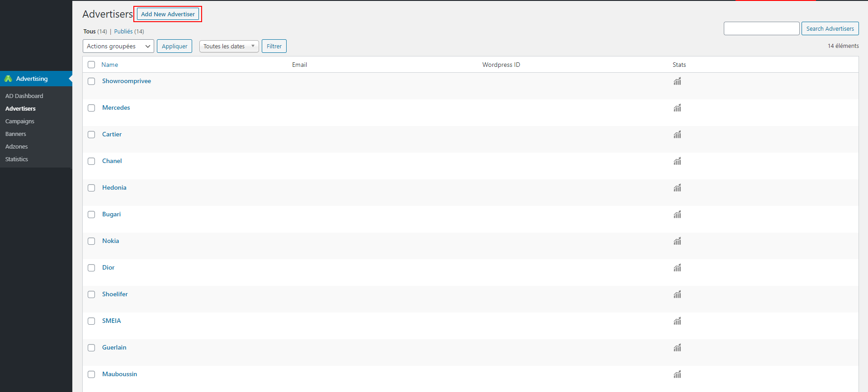This screenshot has height=392, width=868.
Task: Open the Mauboussin advertiser link
Action: tap(119, 374)
